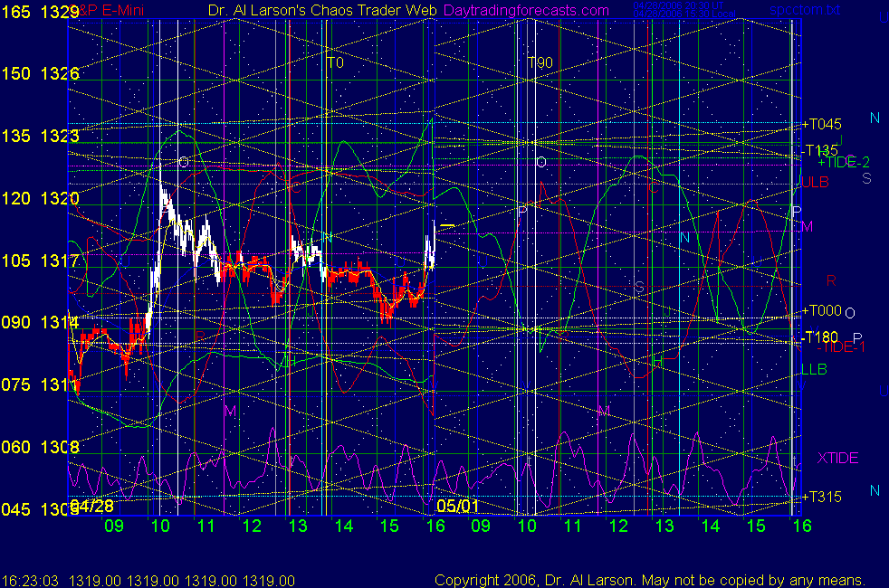Click the green LLB band label
Image resolution: width=889 pixels, height=588 pixels.
click(814, 370)
